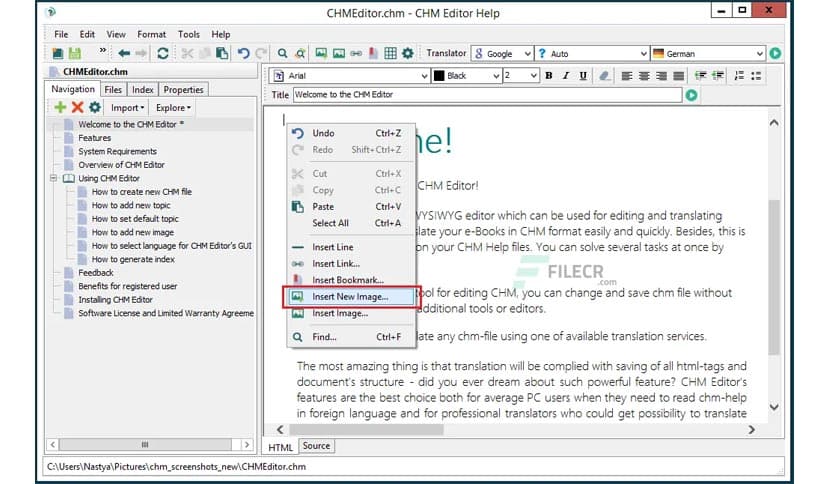The image size is (836, 484).
Task: Open gear settings in Navigation panel
Action: pyautogui.click(x=95, y=107)
